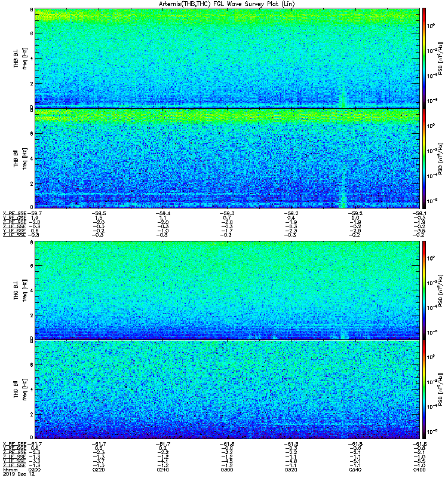
Task: Click the PSD [nT²/Hz] label of the THC B∥ color bar
Action: click(x=441, y=390)
